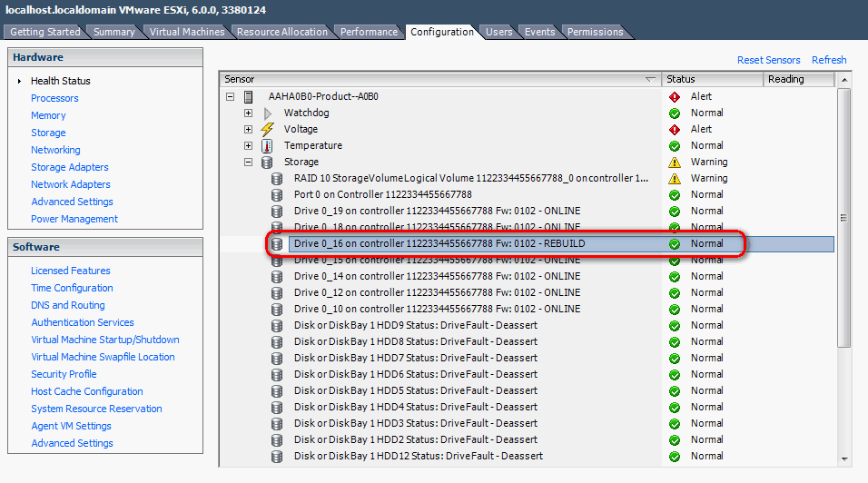The image size is (868, 483).
Task: Open the Getting Started tab
Action: click(44, 32)
